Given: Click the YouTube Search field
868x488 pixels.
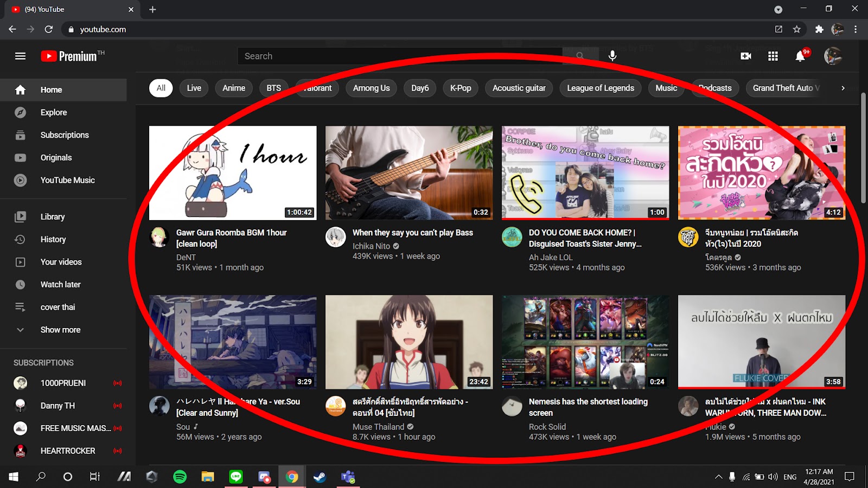Looking at the screenshot, I should (400, 56).
